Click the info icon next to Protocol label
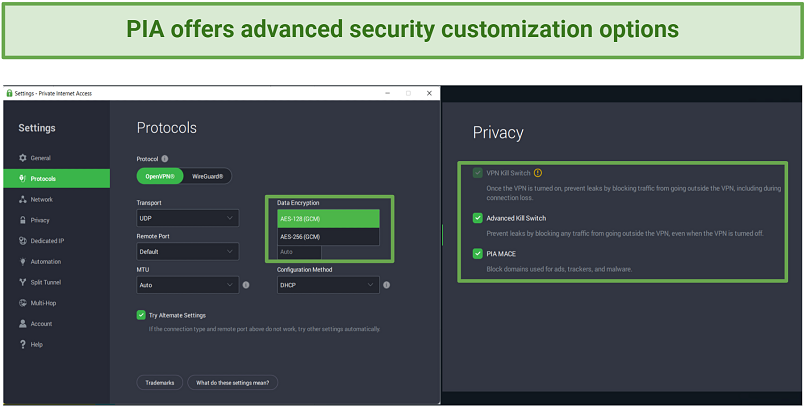This screenshot has width=806, height=407. (x=164, y=159)
